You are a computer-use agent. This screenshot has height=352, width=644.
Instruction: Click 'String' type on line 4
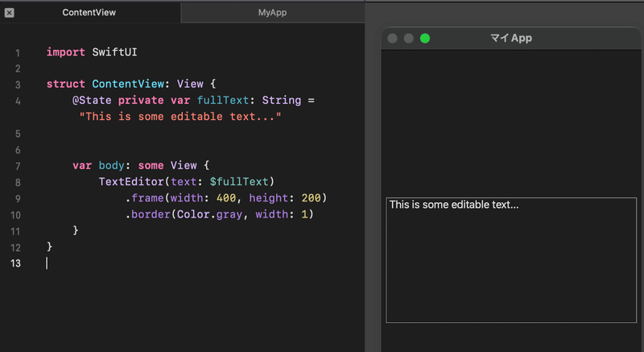coord(282,100)
